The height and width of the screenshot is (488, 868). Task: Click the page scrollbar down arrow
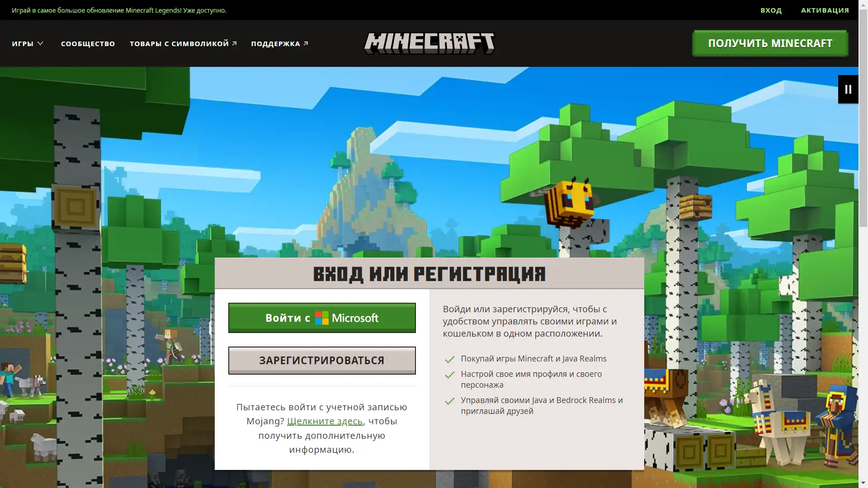(x=863, y=483)
